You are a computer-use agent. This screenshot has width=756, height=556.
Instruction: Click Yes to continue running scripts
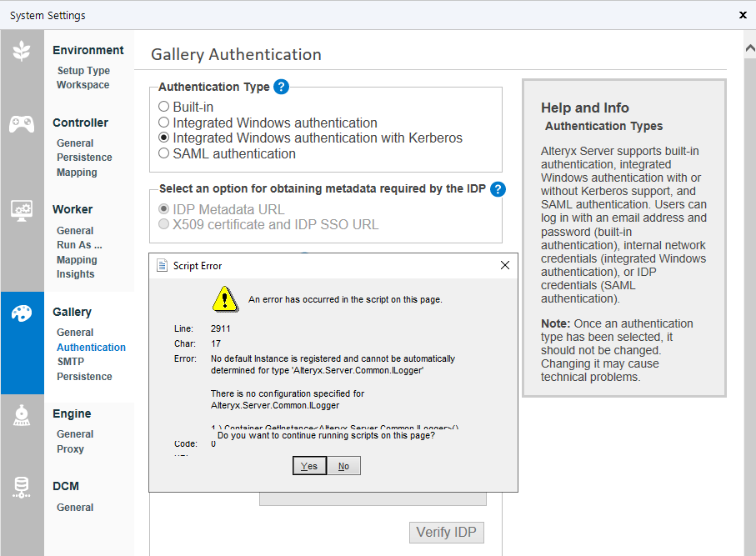coord(309,465)
